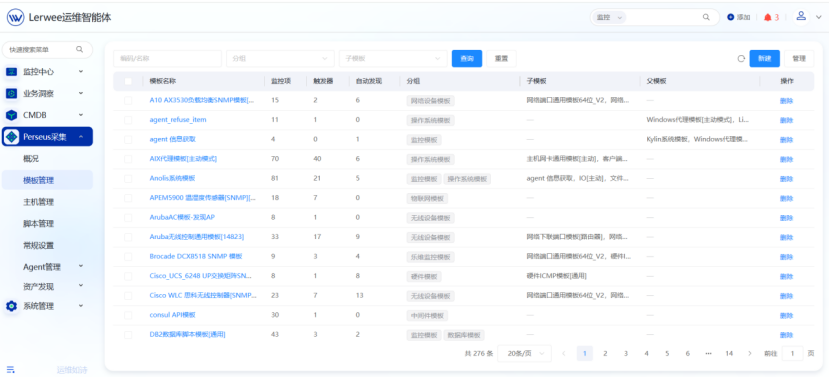Check the AIX代理模板 row checkbox

click(128, 159)
